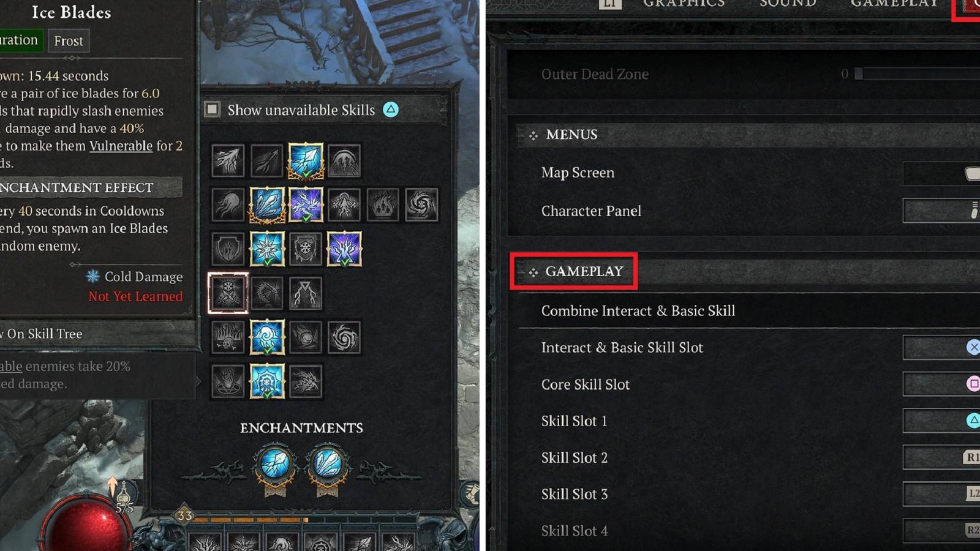Click the Frost tag button
Viewport: 980px width, 551px height.
[69, 41]
